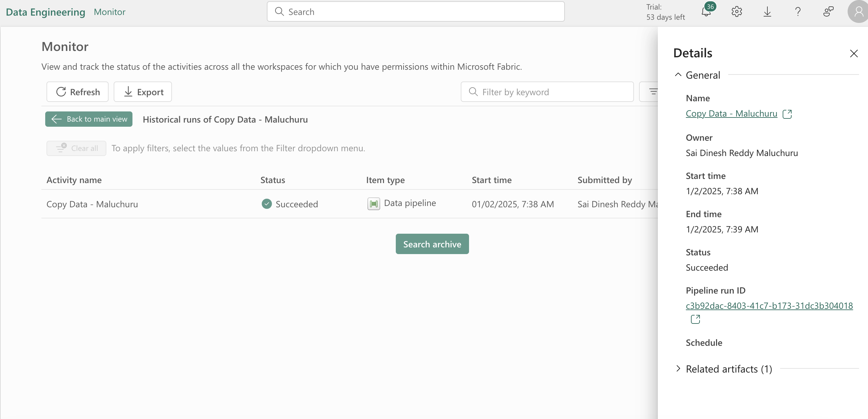868x419 pixels.
Task: Click the Trial 53 days left indicator
Action: pos(665,12)
